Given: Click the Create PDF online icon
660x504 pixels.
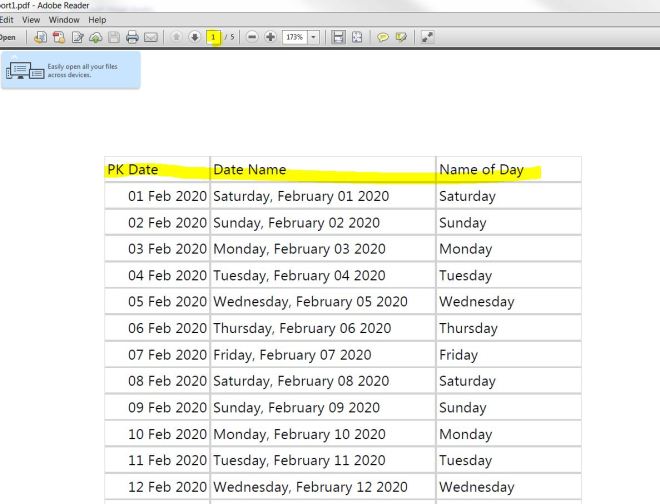Looking at the screenshot, I should pos(56,37).
